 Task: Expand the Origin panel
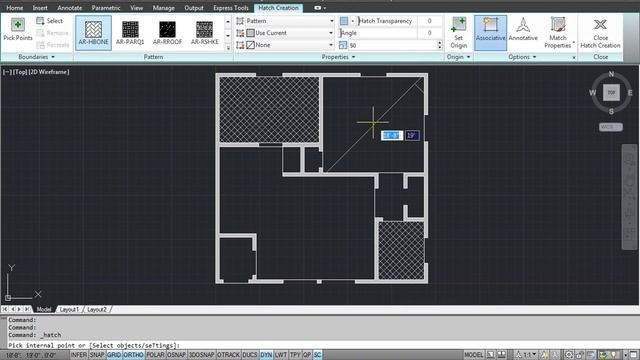point(458,57)
